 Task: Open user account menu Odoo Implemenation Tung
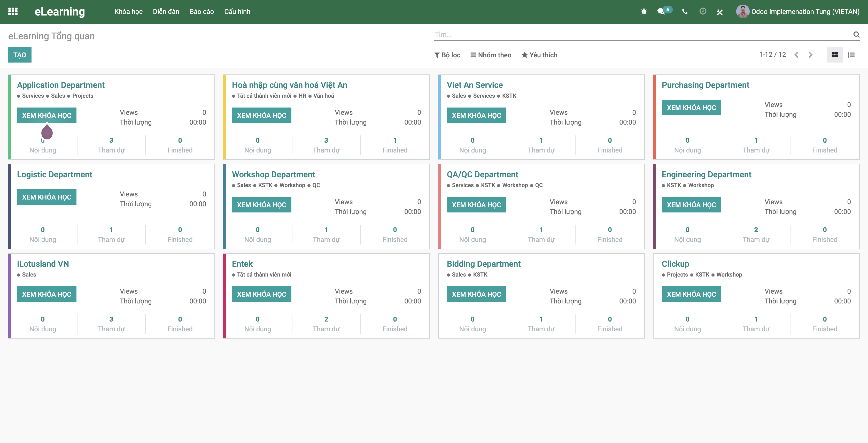pyautogui.click(x=798, y=11)
